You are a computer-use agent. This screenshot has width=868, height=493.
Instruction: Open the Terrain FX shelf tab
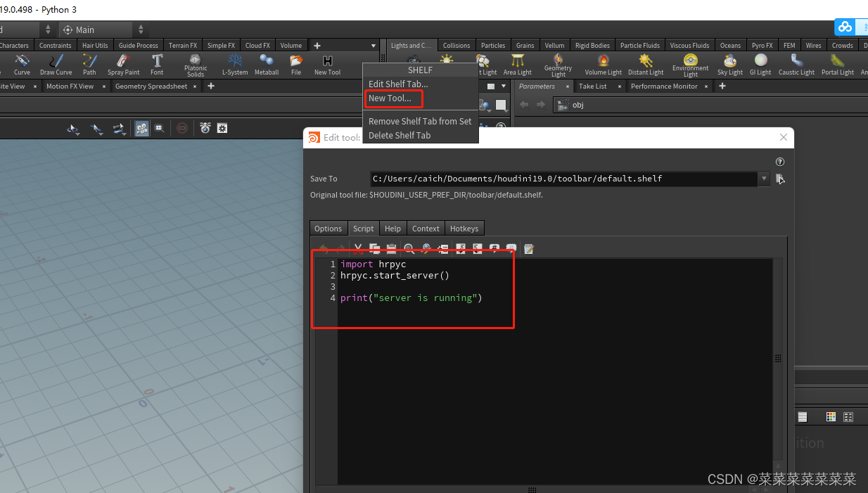pyautogui.click(x=183, y=46)
